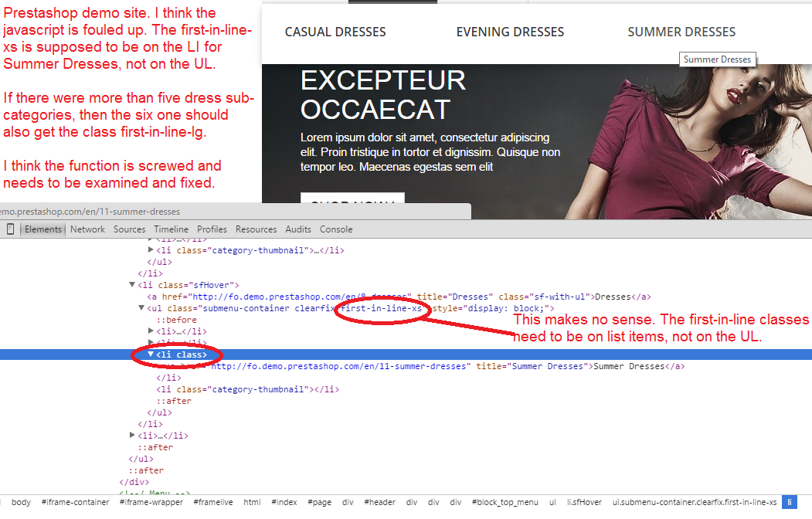Screen dimensions: 812x519
Task: Open the Resources tab
Action: (256, 229)
